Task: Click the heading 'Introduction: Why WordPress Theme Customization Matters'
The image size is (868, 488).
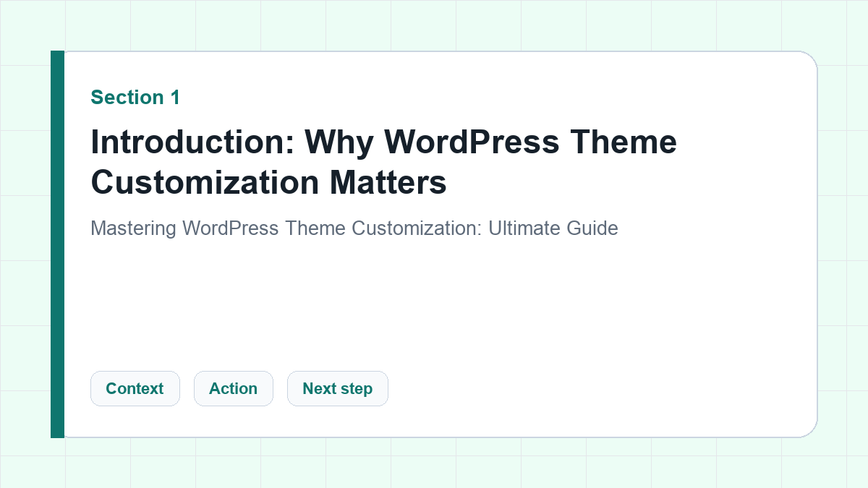Action: pyautogui.click(x=383, y=162)
